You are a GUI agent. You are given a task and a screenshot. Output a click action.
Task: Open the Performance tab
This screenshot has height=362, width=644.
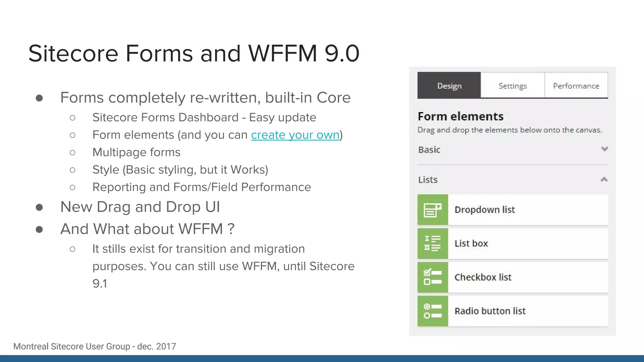click(x=576, y=85)
